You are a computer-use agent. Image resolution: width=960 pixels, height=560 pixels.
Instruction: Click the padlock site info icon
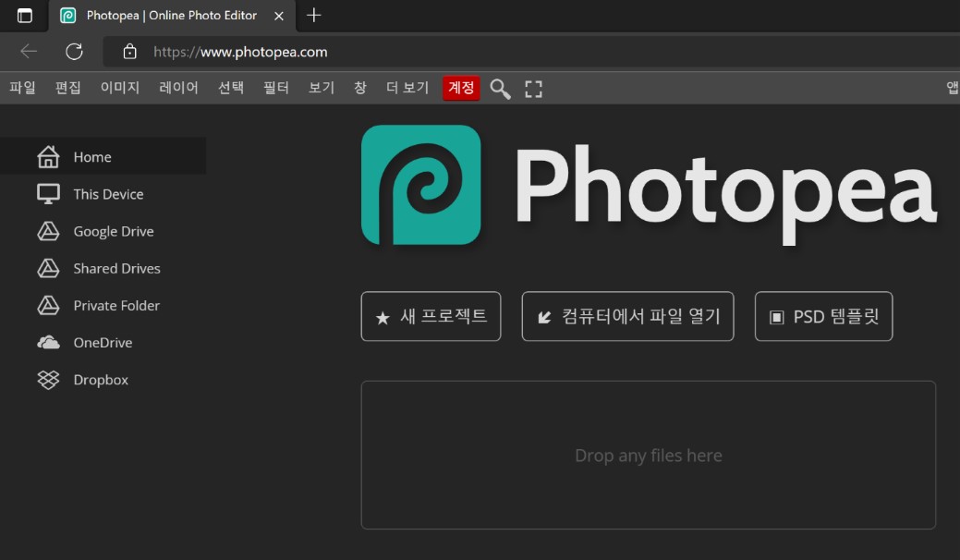(129, 52)
